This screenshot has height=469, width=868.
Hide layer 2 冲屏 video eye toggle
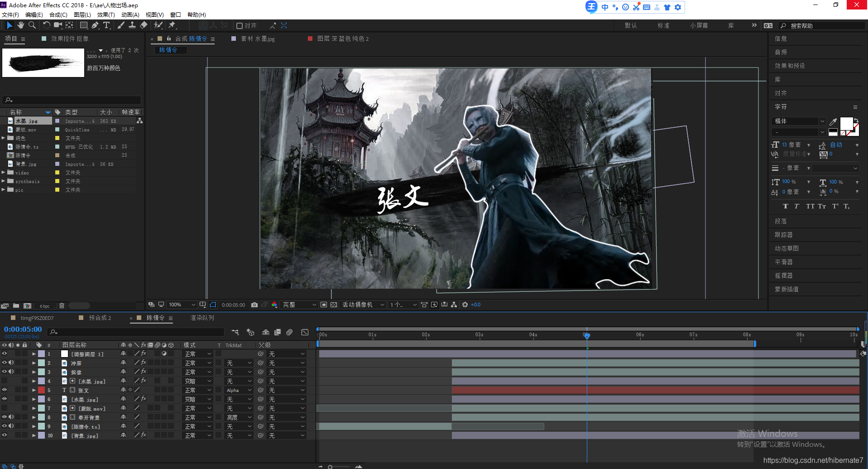point(5,363)
